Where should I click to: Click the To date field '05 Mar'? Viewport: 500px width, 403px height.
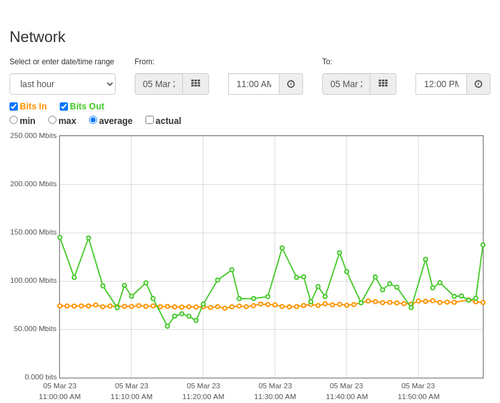click(346, 84)
